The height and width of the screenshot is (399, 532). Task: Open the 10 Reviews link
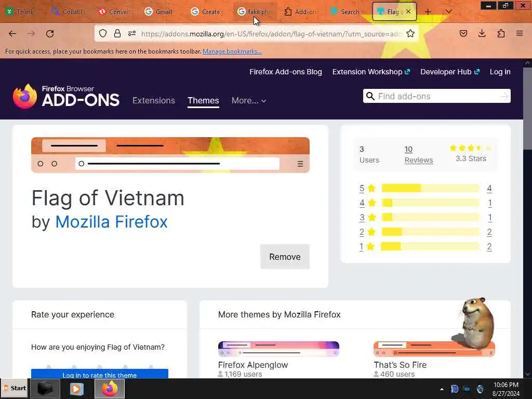pyautogui.click(x=419, y=154)
